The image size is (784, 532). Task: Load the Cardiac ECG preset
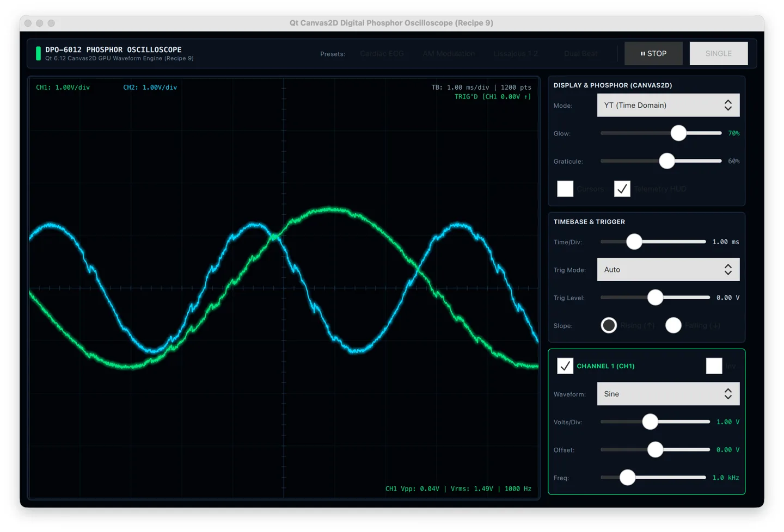click(382, 53)
